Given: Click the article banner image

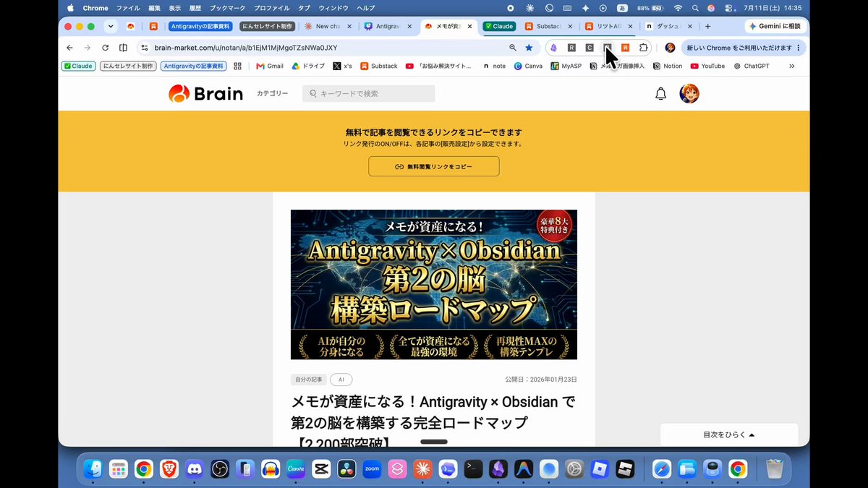Looking at the screenshot, I should pos(434,285).
